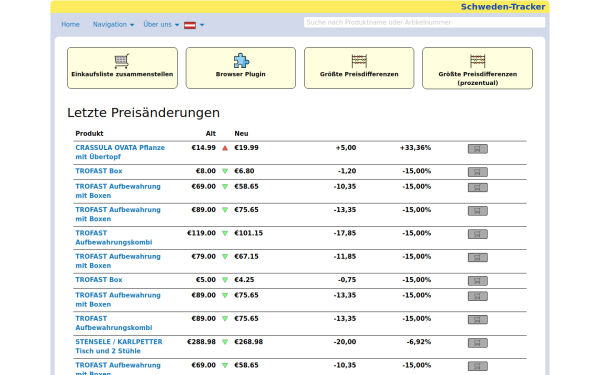Open the TROFAST Box €8.00 product link

pyautogui.click(x=99, y=171)
